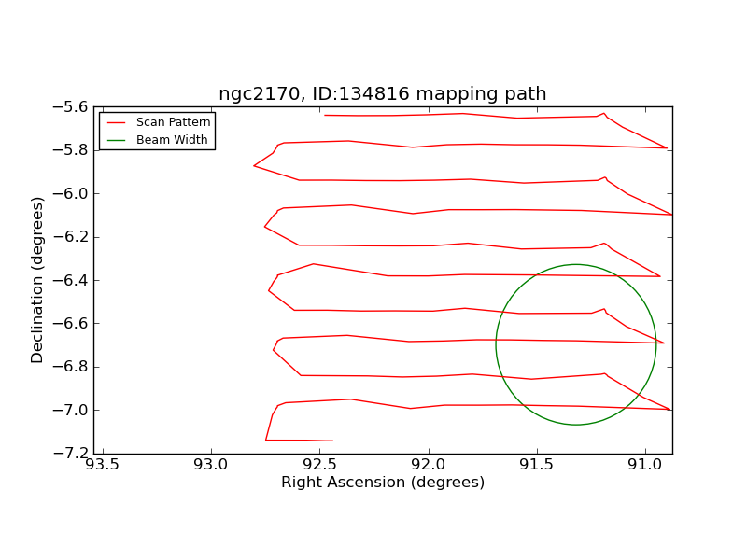
Task: Select the 'Beam Width' legend label
Action: click(x=172, y=139)
